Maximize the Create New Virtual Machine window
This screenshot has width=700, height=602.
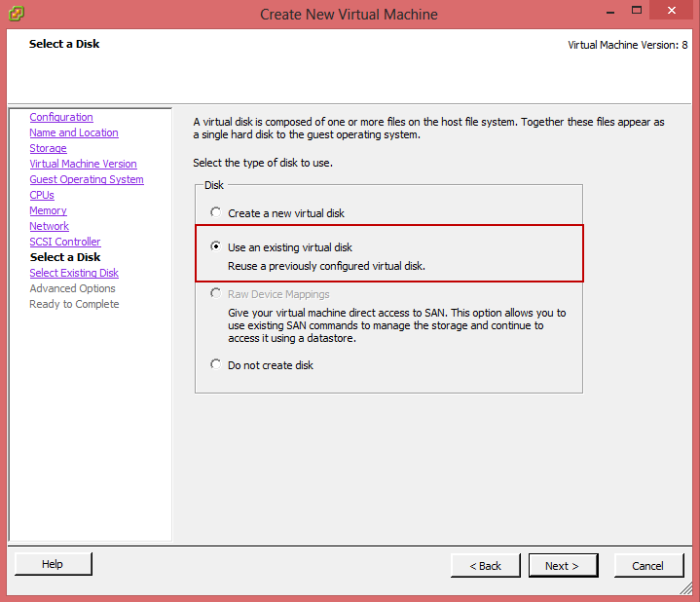pyautogui.click(x=637, y=11)
